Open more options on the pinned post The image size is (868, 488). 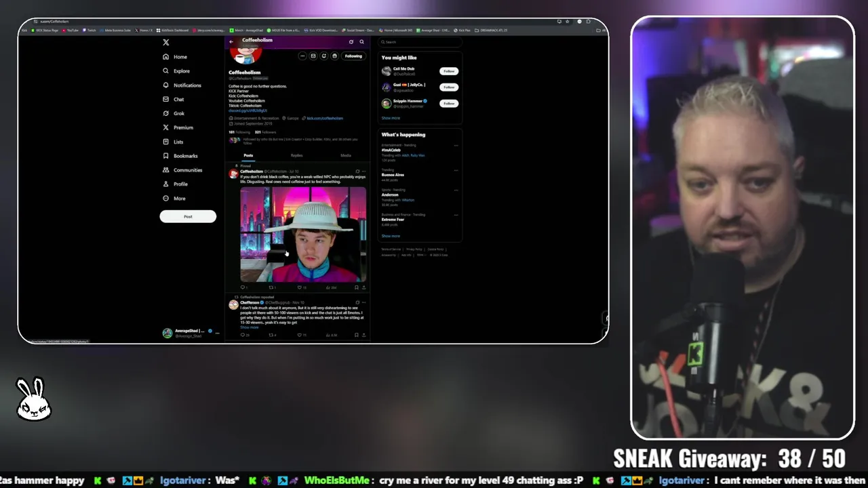pos(363,171)
